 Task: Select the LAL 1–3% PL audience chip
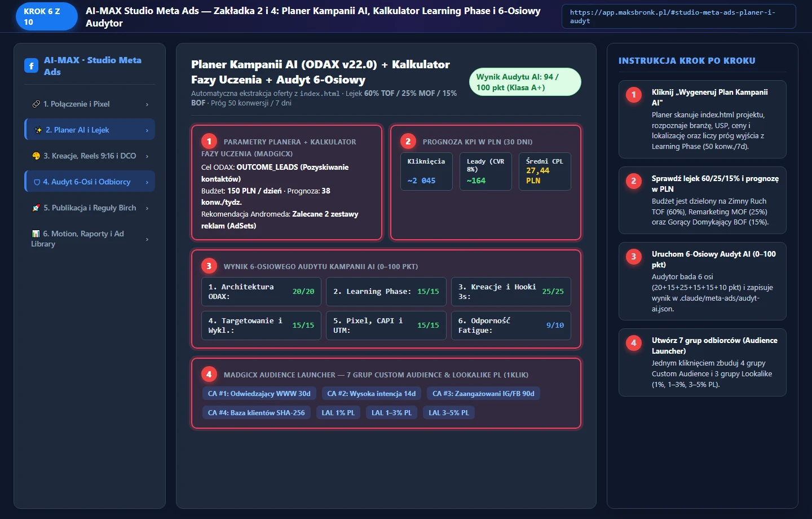pos(392,413)
